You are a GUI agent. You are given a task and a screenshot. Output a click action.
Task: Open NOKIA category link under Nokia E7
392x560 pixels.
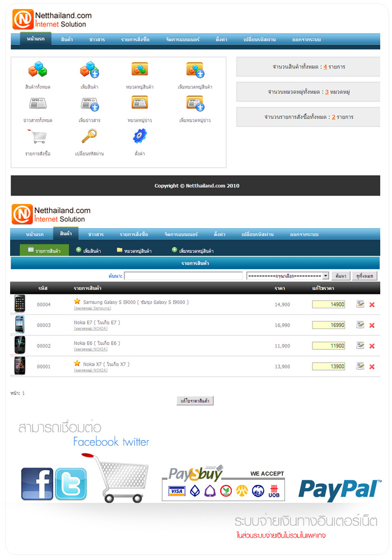pos(91,328)
